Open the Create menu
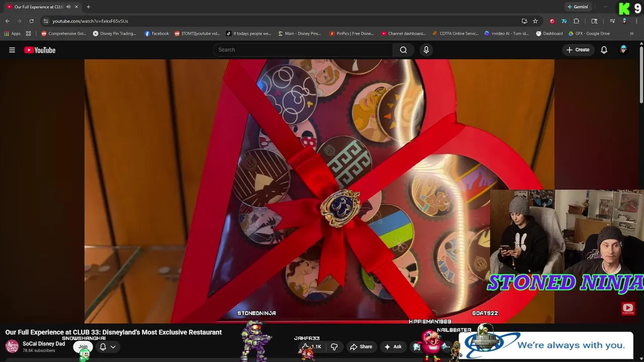644x362 pixels. pos(578,50)
